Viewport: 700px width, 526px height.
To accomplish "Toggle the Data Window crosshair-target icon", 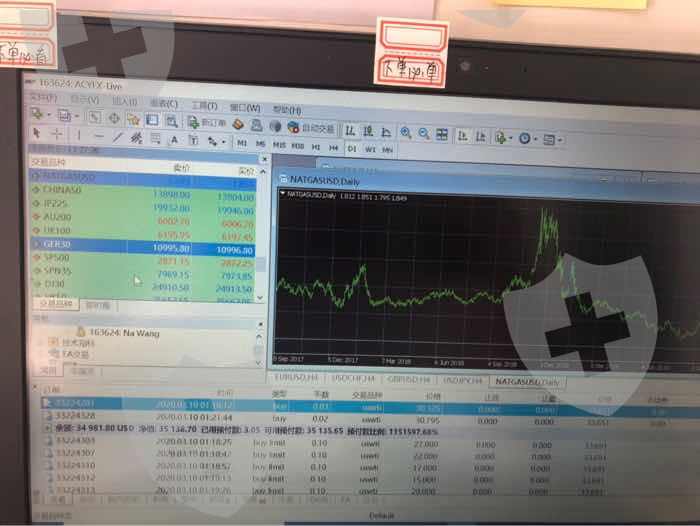I will coord(114,118).
